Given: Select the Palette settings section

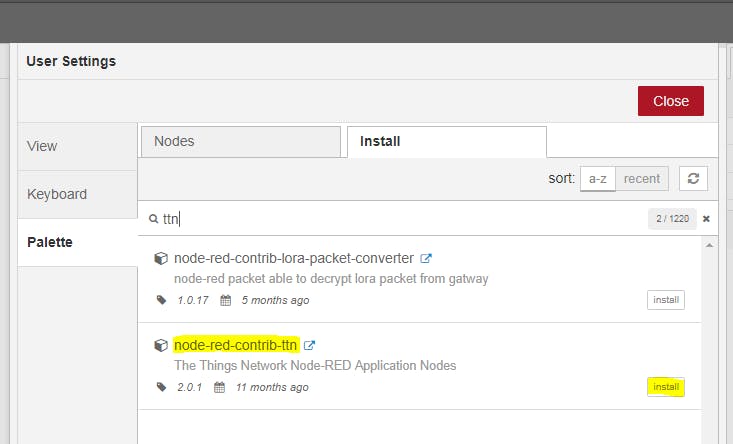Looking at the screenshot, I should point(78,243).
